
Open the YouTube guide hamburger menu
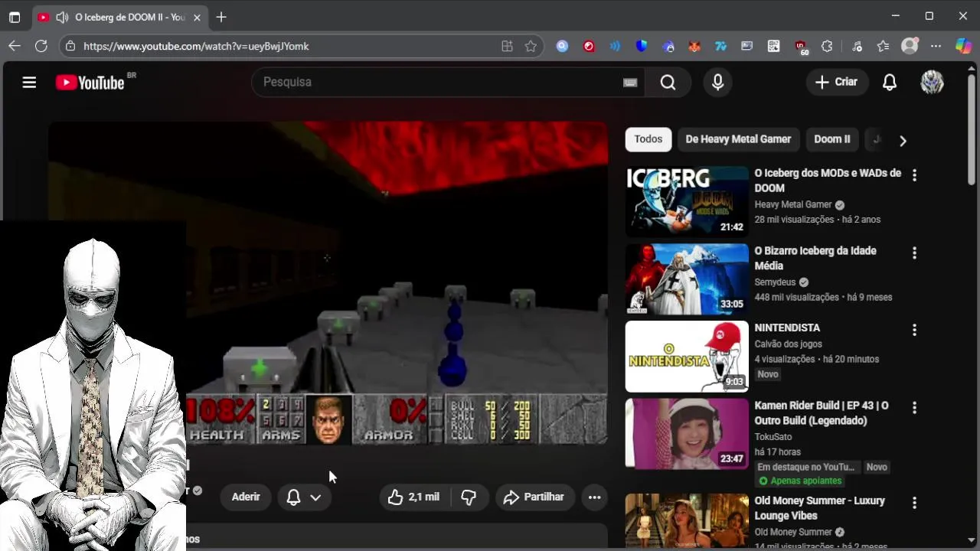click(29, 82)
